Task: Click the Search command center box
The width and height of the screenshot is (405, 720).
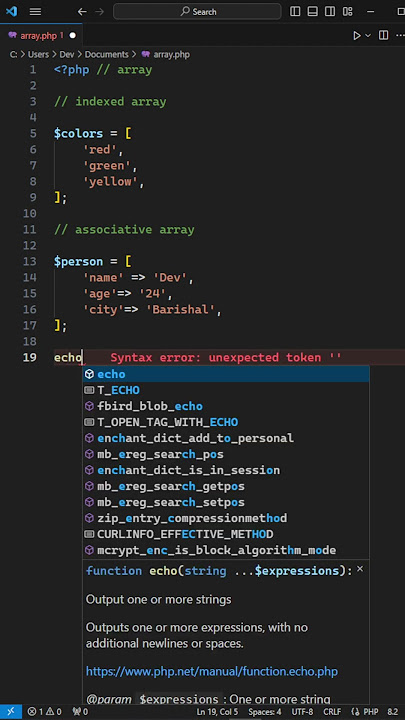Action: [x=197, y=11]
